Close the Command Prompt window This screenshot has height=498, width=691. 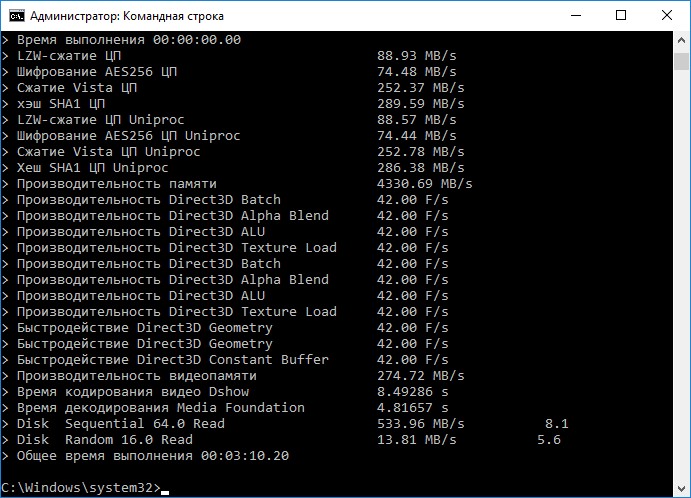point(667,15)
